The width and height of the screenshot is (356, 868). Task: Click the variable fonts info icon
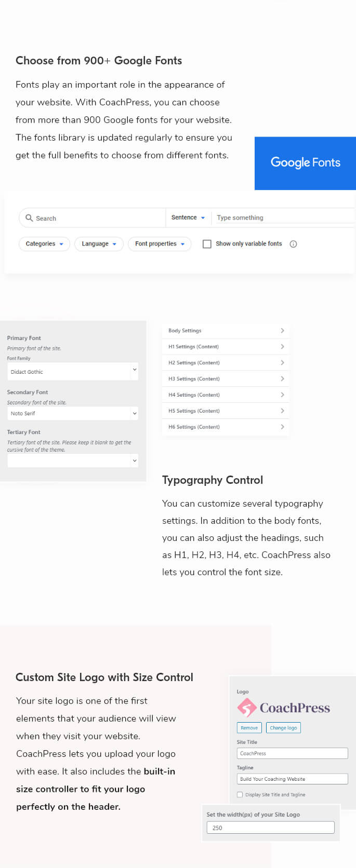coord(293,244)
